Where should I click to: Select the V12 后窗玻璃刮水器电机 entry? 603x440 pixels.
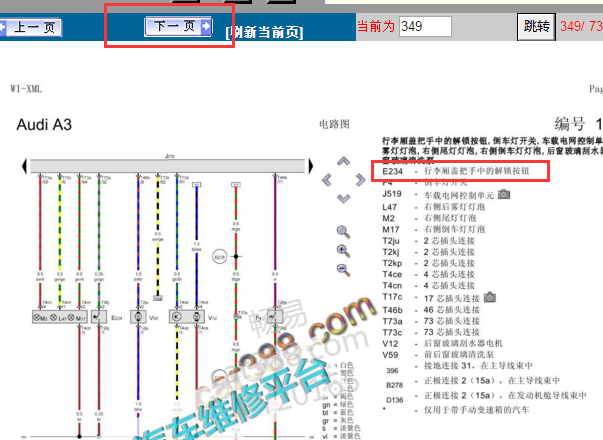(x=442, y=343)
